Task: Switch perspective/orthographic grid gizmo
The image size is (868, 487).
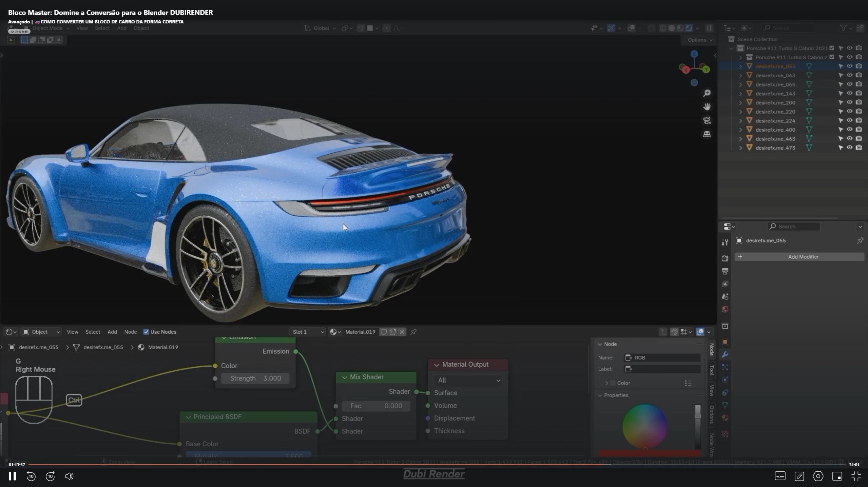Action: coord(707,134)
